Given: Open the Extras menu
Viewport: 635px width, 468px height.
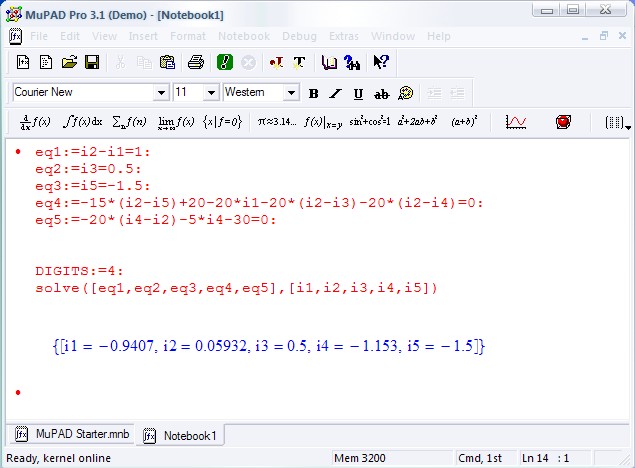Looking at the screenshot, I should pyautogui.click(x=346, y=36).
